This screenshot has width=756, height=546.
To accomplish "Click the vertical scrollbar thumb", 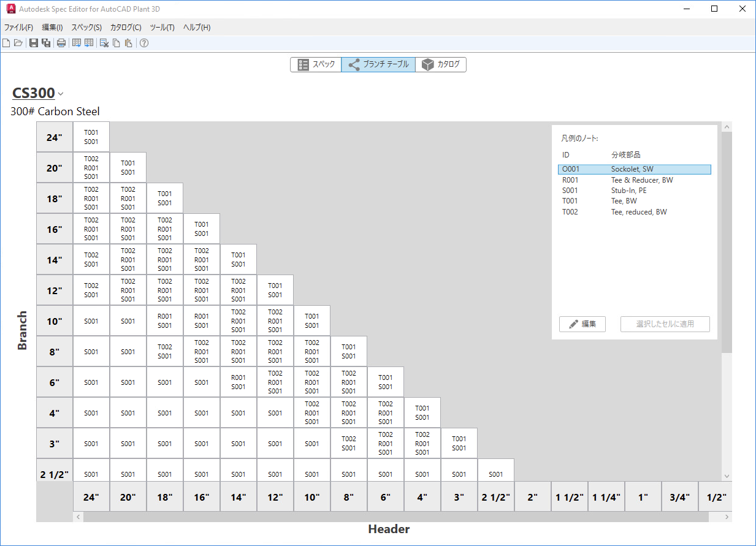I will tap(727, 242).
